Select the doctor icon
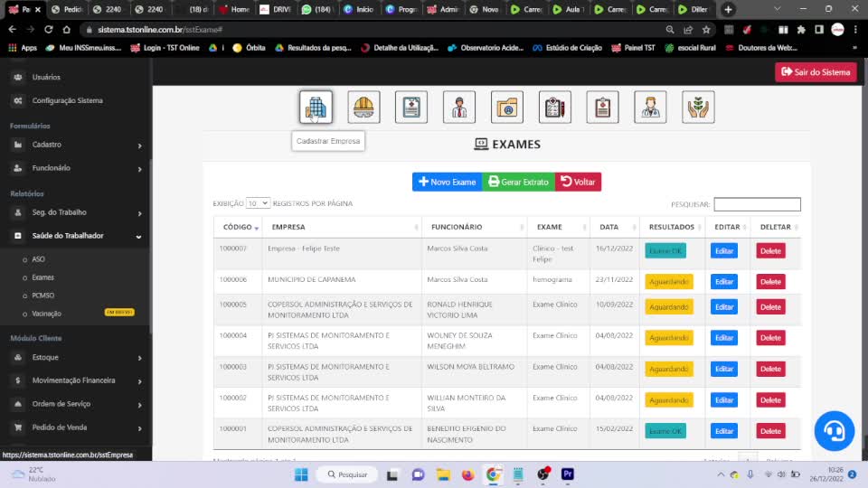Viewport: 868px width, 488px height. pyautogui.click(x=650, y=107)
